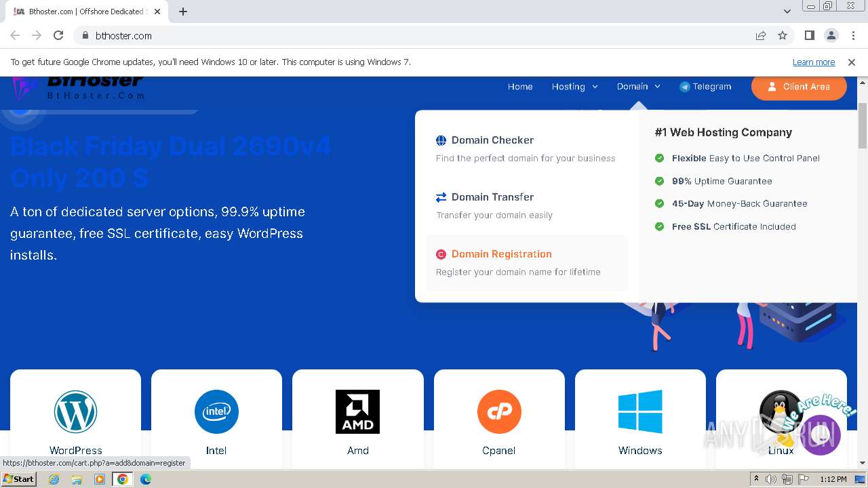The height and width of the screenshot is (488, 868).
Task: Open the Chrome three-dot menu
Action: tap(853, 35)
